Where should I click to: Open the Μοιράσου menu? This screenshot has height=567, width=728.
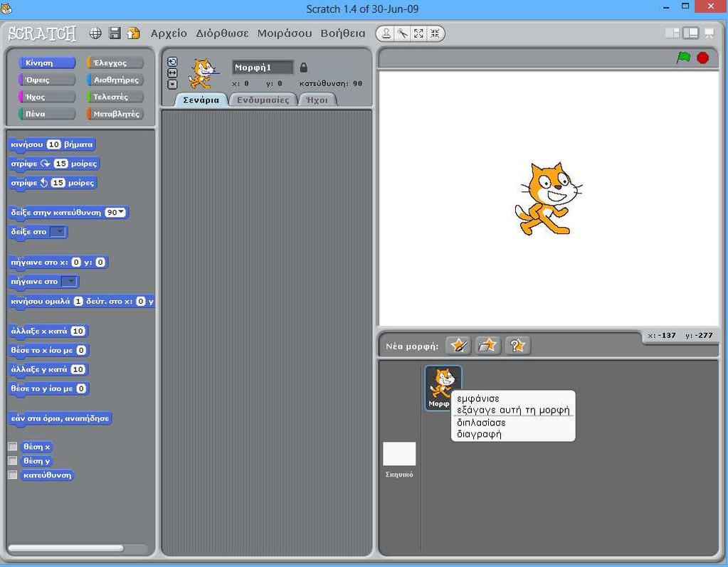click(x=284, y=33)
